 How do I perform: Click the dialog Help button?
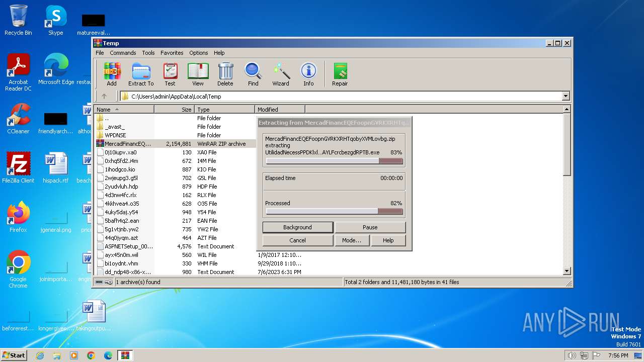click(388, 240)
